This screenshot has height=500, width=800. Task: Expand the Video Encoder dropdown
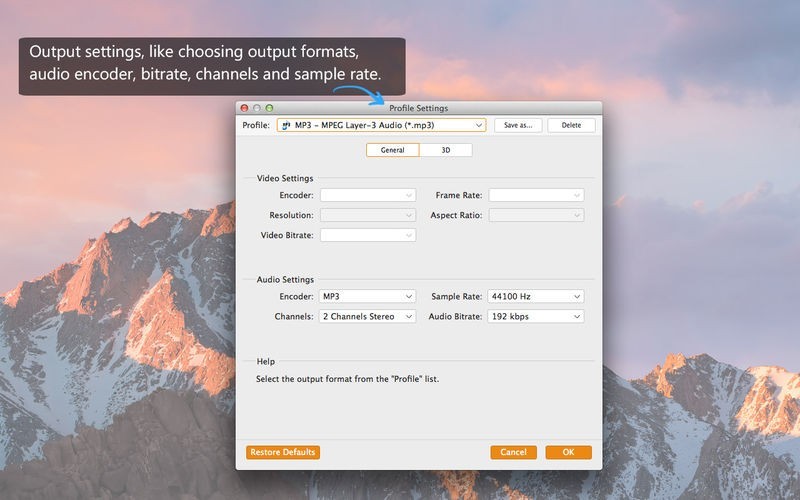click(x=367, y=195)
